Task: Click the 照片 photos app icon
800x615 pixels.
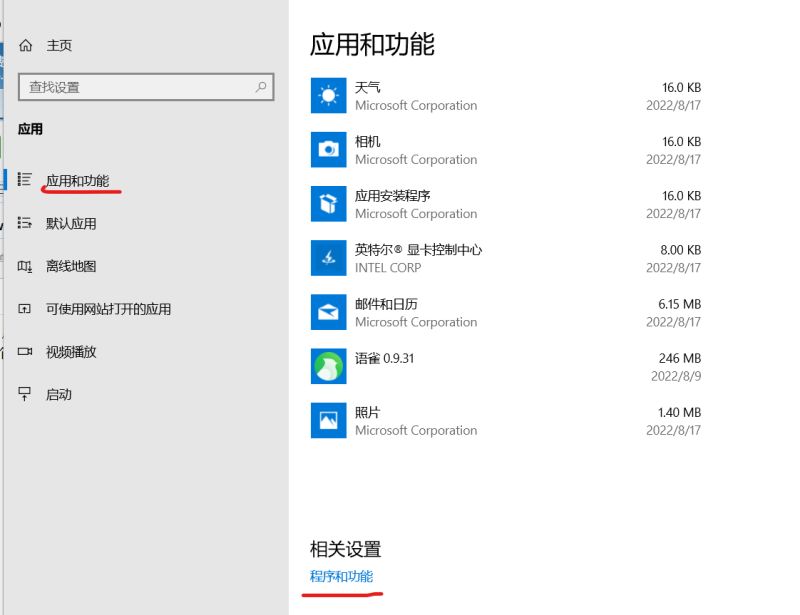Action: (x=329, y=419)
